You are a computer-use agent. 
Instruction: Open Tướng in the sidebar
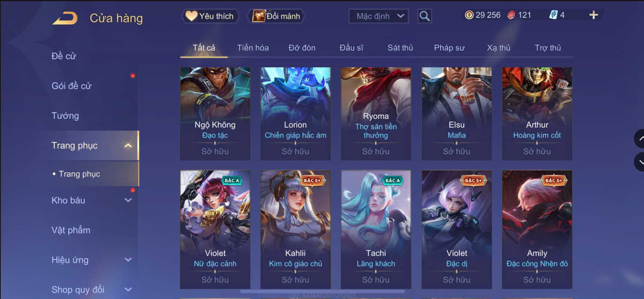pyautogui.click(x=65, y=116)
